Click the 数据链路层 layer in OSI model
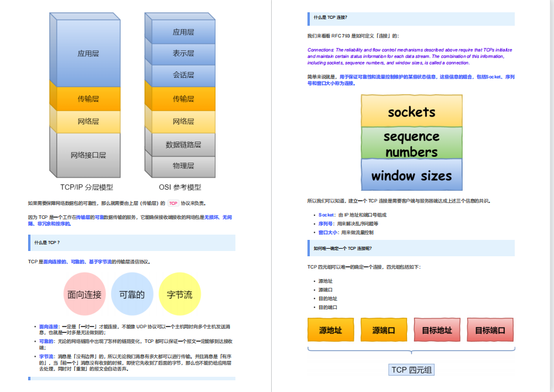 (183, 145)
